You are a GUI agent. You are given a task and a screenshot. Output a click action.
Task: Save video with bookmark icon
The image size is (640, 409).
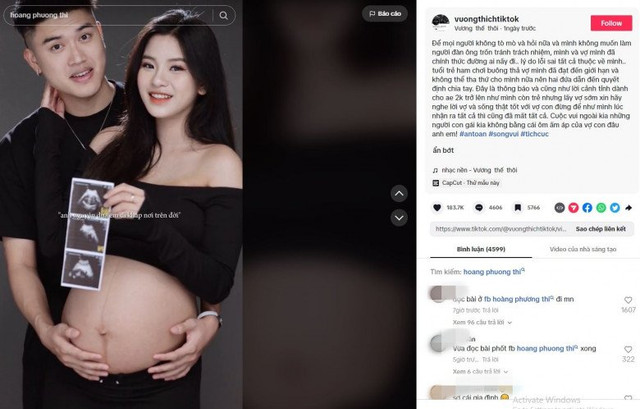(x=518, y=208)
